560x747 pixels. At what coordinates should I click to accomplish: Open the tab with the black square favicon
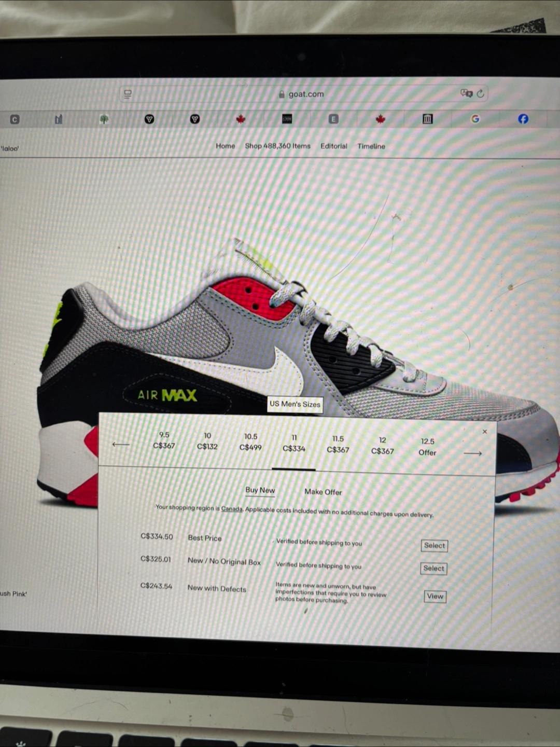coord(287,119)
